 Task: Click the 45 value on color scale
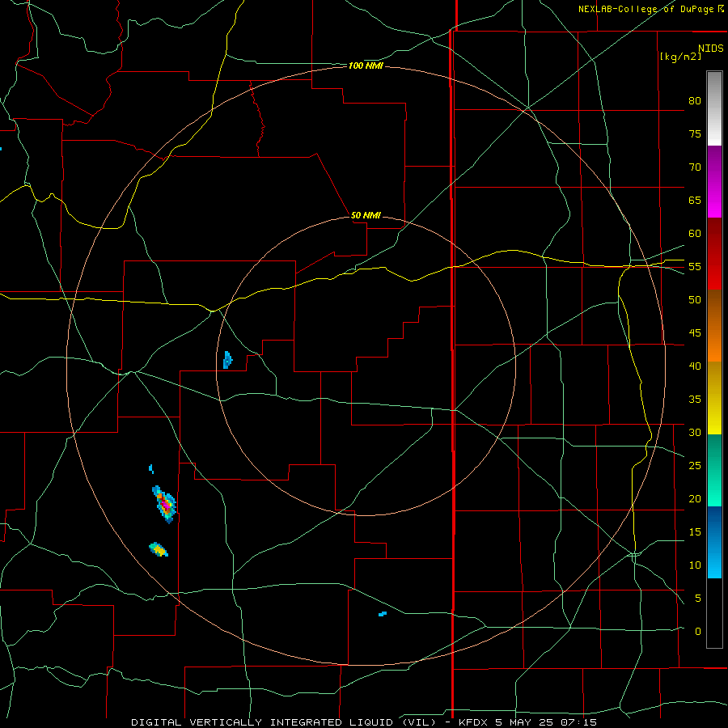click(x=695, y=333)
